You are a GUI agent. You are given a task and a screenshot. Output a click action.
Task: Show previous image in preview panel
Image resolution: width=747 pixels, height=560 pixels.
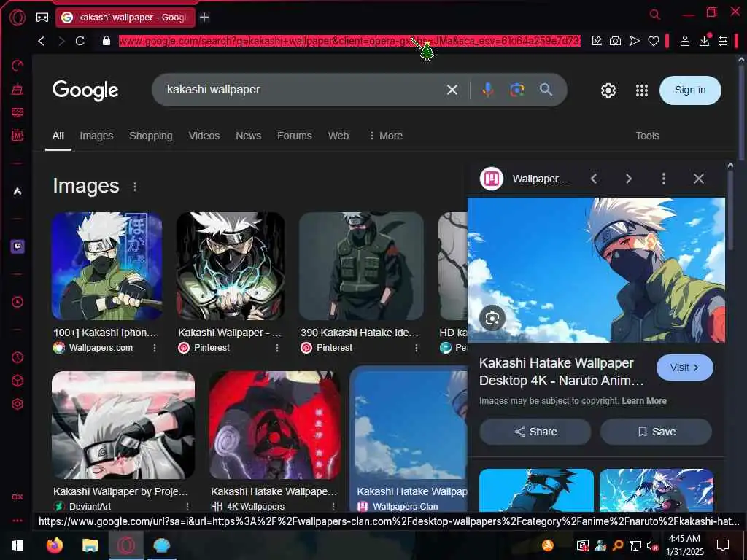click(x=594, y=179)
